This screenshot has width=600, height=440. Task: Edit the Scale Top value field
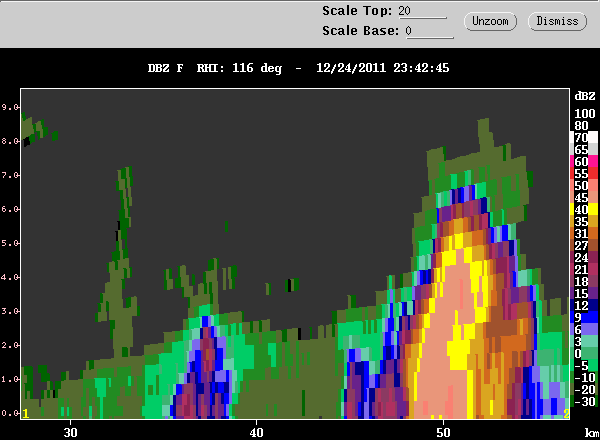[x=422, y=11]
